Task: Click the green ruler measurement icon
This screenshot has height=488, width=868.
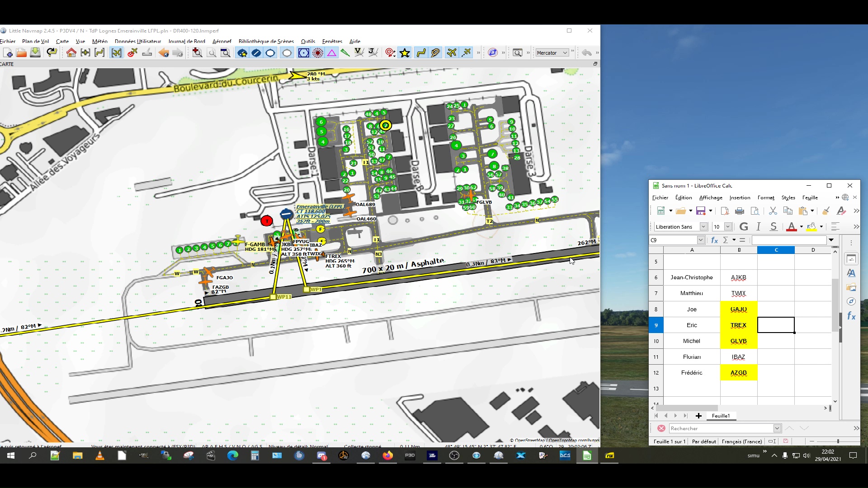Action: click(x=345, y=53)
